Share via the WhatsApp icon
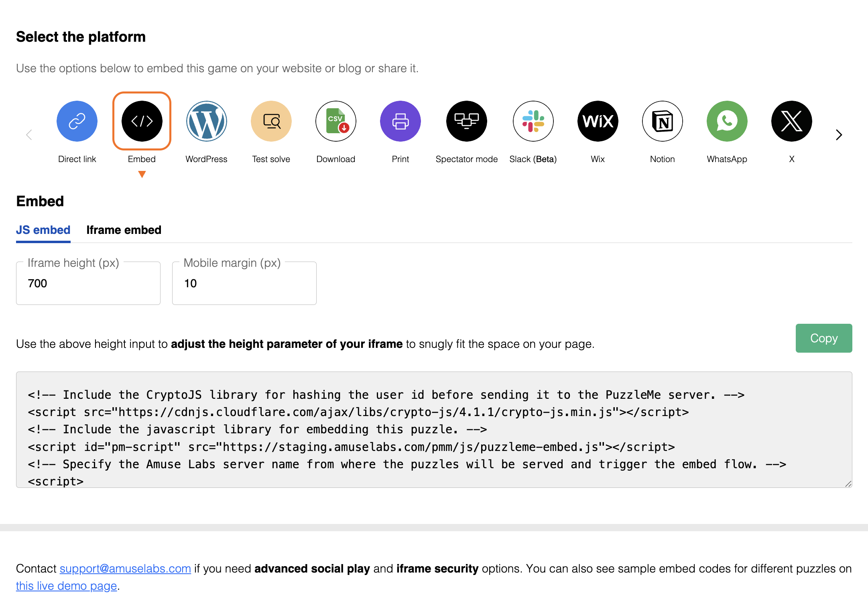The height and width of the screenshot is (599, 868). [x=727, y=121]
